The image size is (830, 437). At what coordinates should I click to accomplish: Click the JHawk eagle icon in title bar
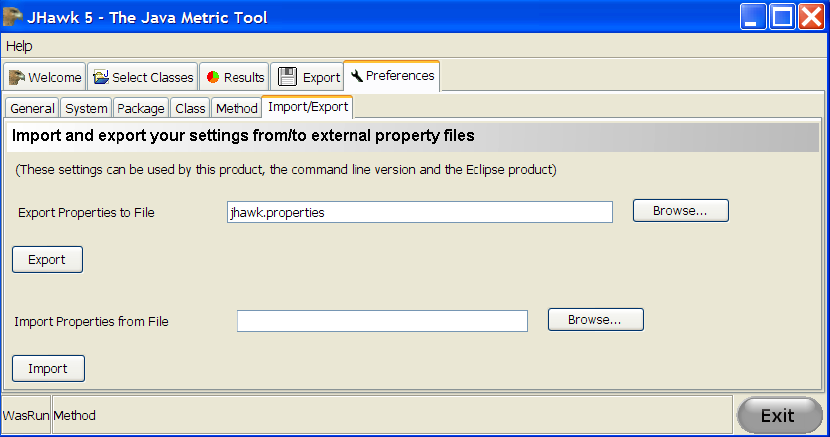(x=12, y=16)
